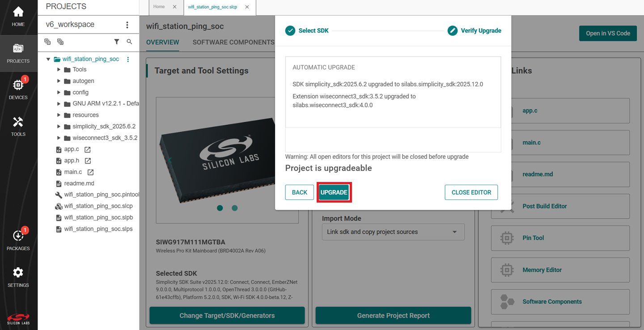Click the Back button in dialog
This screenshot has width=644, height=330.
[299, 192]
